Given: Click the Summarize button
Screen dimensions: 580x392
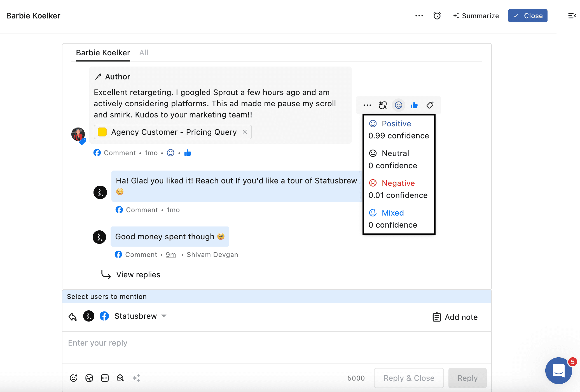Looking at the screenshot, I should (x=476, y=16).
